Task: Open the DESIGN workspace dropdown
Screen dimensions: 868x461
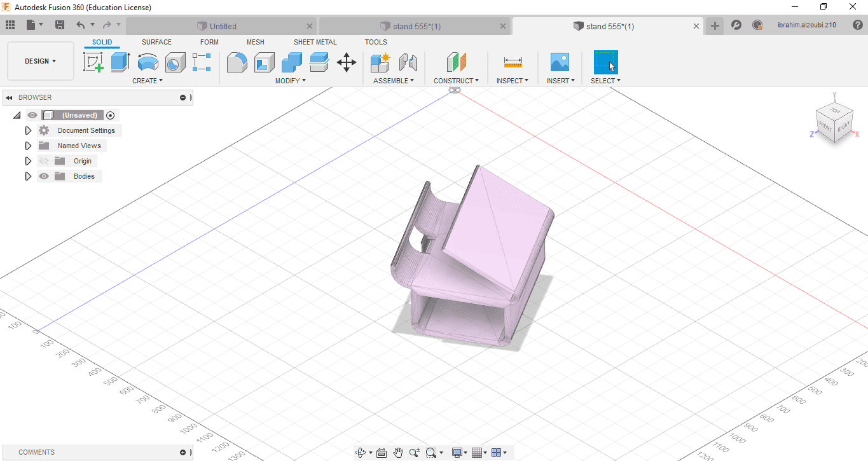Action: point(41,61)
